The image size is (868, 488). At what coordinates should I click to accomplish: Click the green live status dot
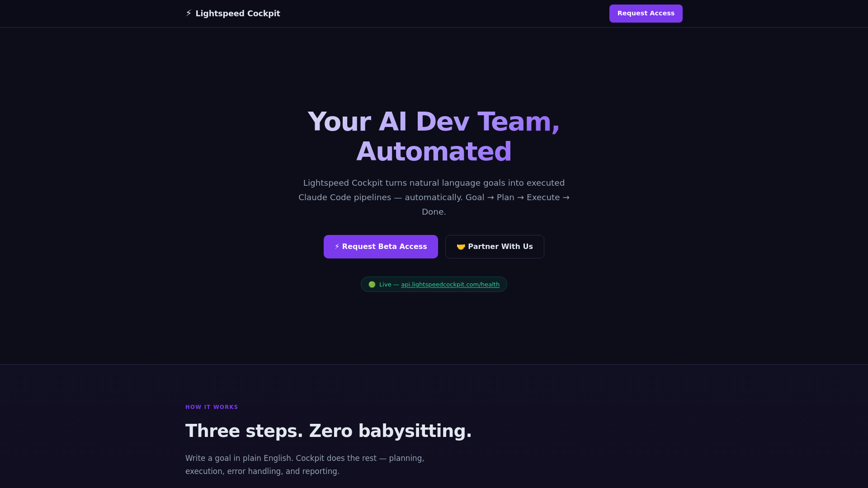coord(372,285)
